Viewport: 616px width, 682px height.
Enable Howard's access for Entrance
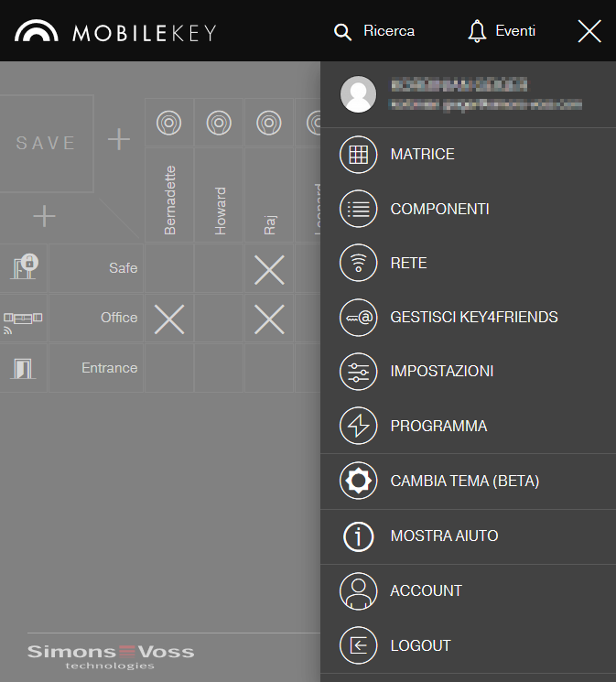click(220, 368)
